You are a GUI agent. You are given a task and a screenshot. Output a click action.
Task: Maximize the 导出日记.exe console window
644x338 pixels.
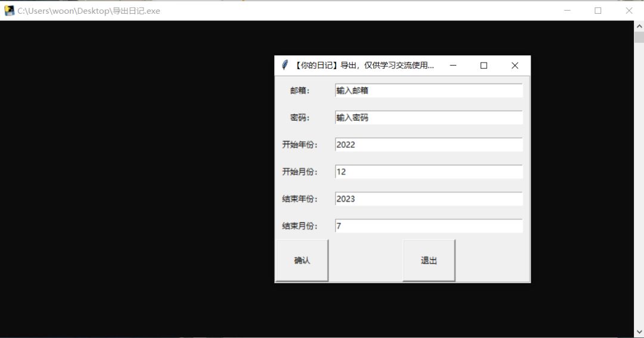[598, 11]
